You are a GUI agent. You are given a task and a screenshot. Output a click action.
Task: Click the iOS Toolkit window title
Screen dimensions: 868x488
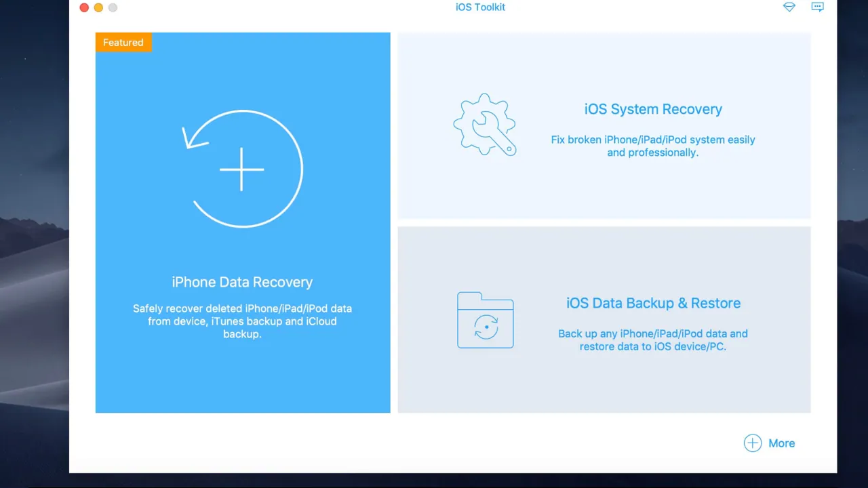[480, 7]
